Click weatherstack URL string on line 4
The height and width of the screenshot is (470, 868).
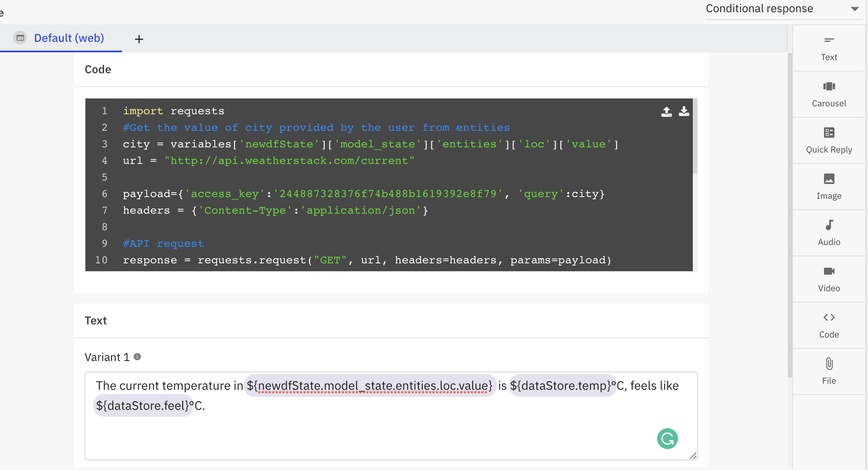[x=289, y=160]
